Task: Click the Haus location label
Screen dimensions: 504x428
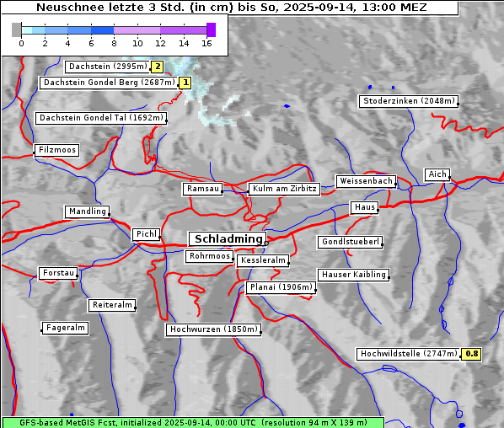Action: [x=364, y=207]
